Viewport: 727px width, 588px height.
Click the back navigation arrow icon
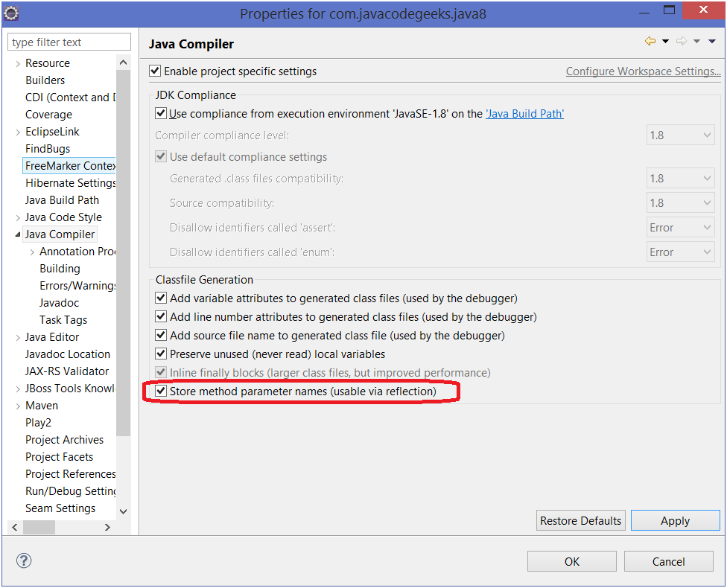pos(650,41)
